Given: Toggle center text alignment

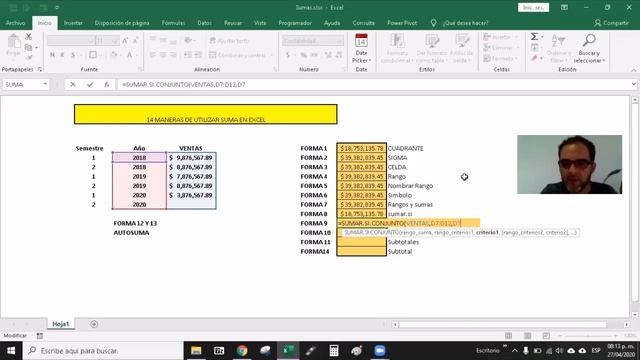Looking at the screenshot, I should click(x=163, y=55).
